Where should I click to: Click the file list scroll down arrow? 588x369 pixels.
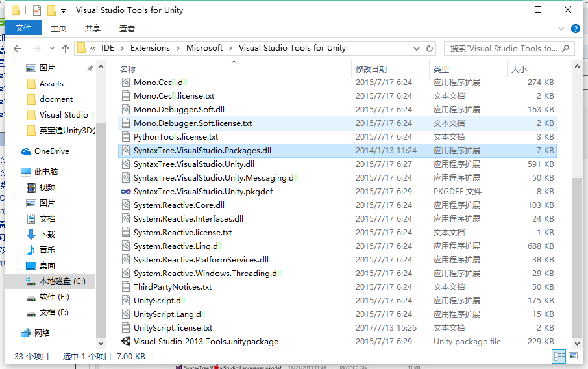[x=577, y=343]
